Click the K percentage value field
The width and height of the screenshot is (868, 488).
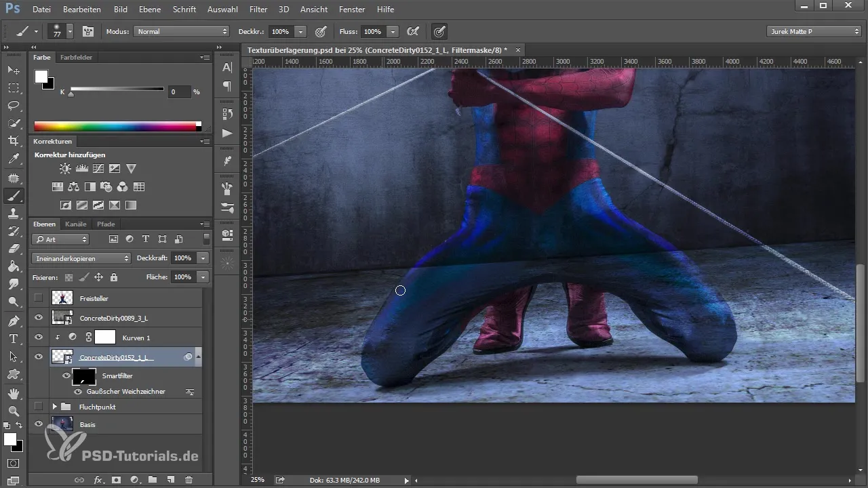click(178, 91)
